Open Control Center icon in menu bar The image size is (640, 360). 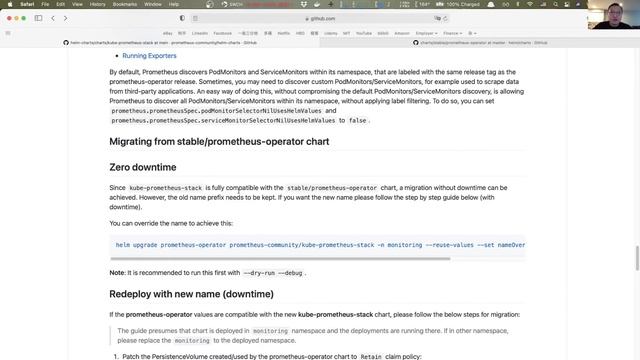tap(567, 4)
